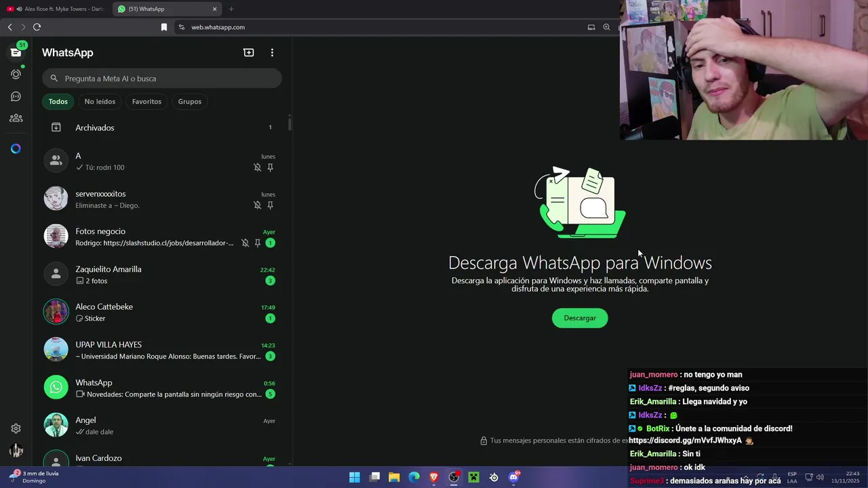The height and width of the screenshot is (488, 868).
Task: Open WhatsApp Settings gear icon
Action: coord(16,428)
